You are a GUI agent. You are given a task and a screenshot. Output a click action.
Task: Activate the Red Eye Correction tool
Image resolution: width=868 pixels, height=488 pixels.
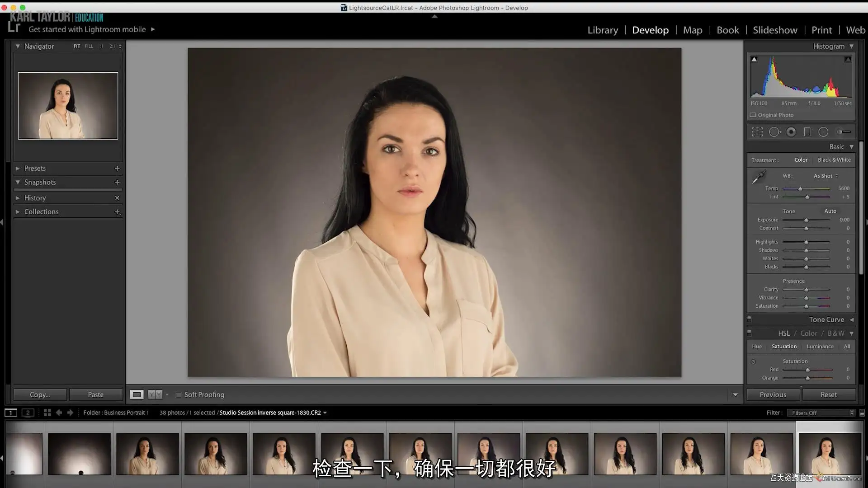point(791,132)
